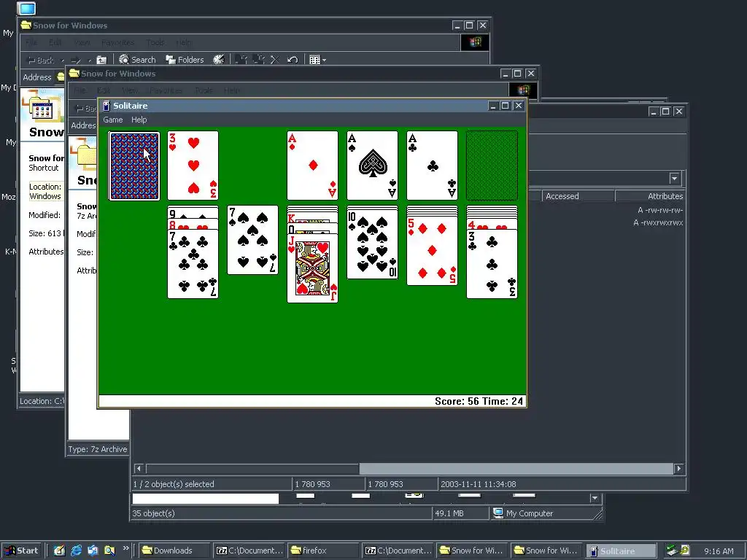Click the system tray network icon
Image resolution: width=747 pixels, height=560 pixels.
click(672, 551)
